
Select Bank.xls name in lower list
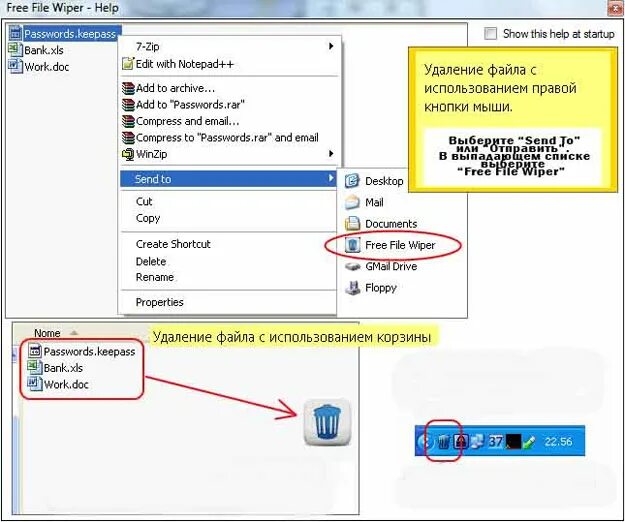point(63,368)
